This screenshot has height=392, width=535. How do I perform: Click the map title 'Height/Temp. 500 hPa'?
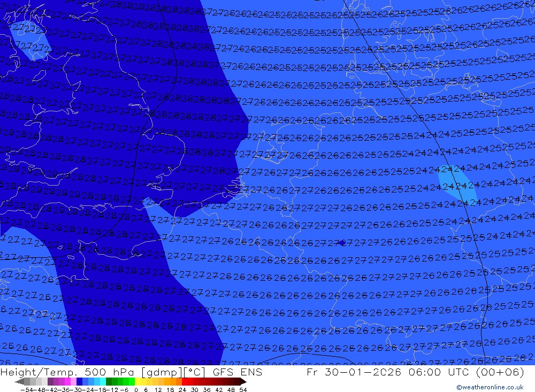[x=68, y=372]
